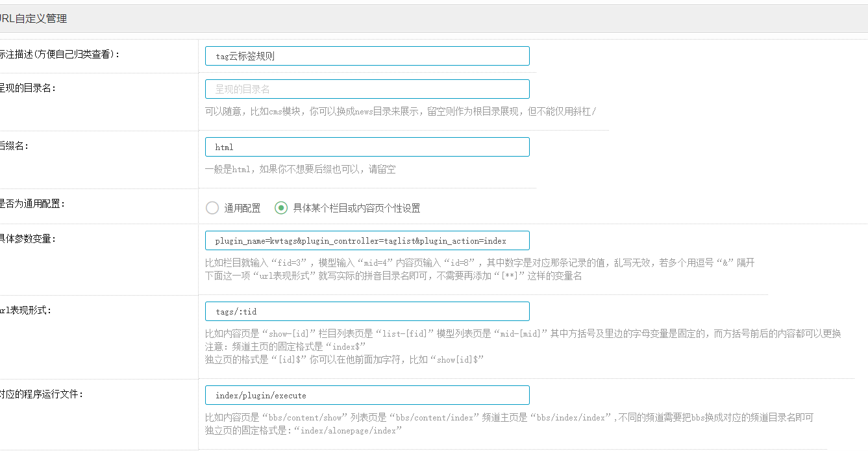Click the 是否为通用配置 row label
868x451 pixels.
(x=32, y=203)
